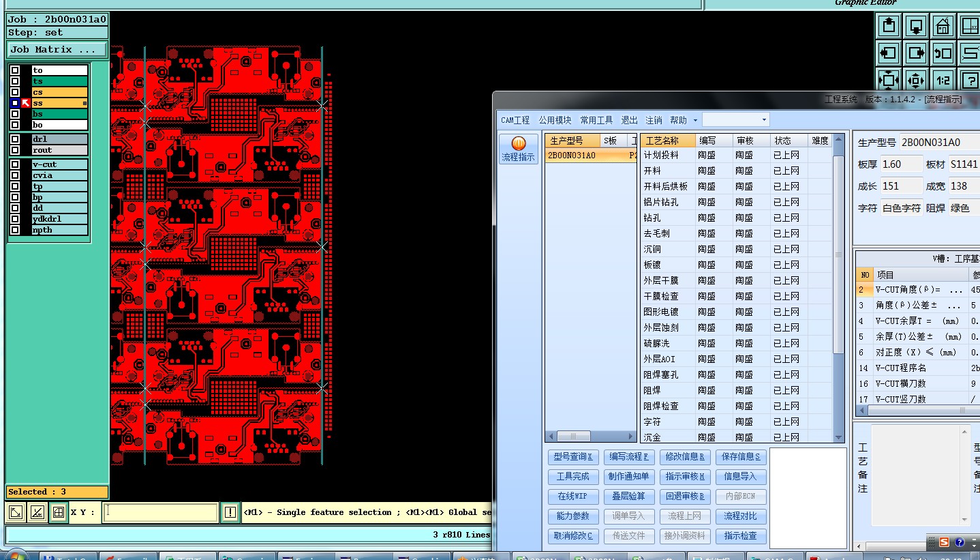Click the blue help tray icon
The height and width of the screenshot is (560, 980).
[x=960, y=542]
